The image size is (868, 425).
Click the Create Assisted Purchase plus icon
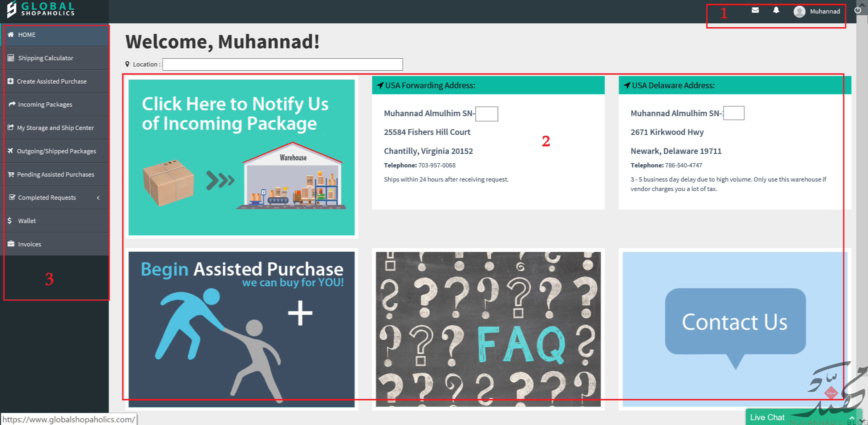point(10,81)
